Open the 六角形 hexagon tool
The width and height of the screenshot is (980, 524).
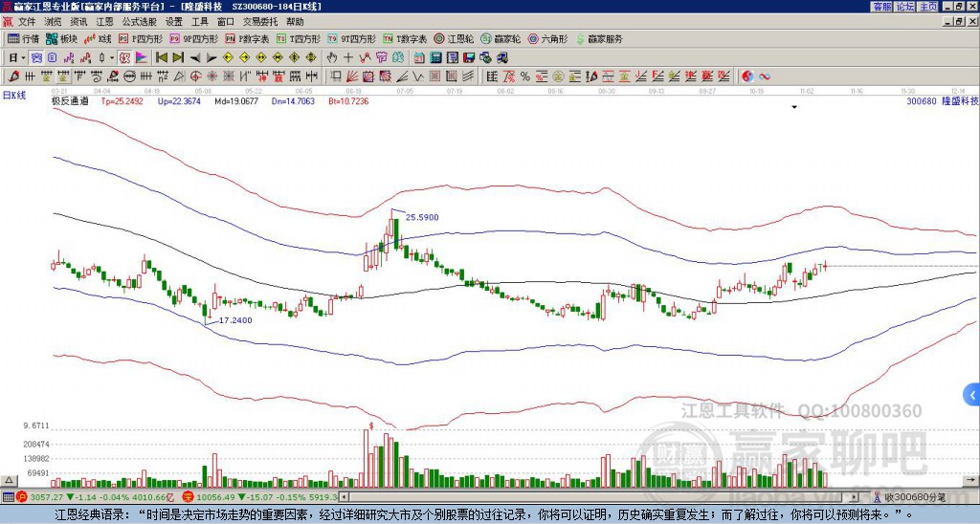tap(547, 38)
